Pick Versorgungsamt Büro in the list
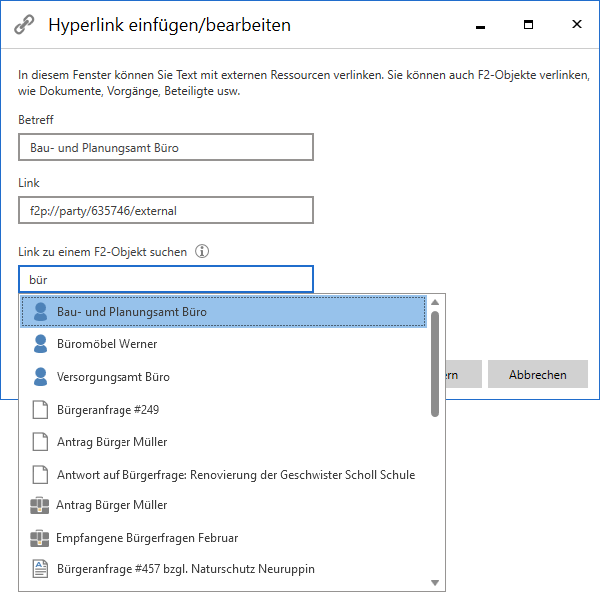Image resolution: width=600 pixels, height=592 pixels. coord(223,377)
